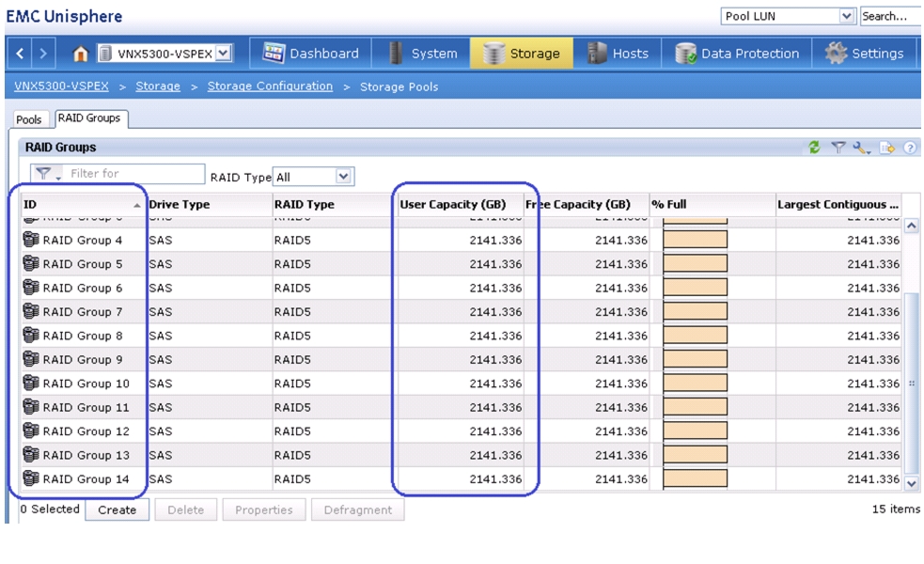The image size is (924, 564).
Task: Create a new RAID group
Action: (x=117, y=509)
